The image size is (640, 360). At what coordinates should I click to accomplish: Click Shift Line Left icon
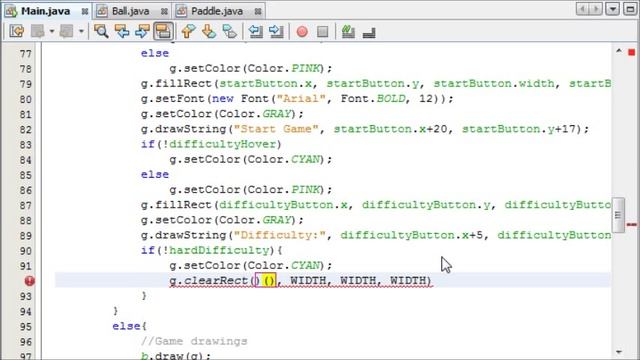click(x=256, y=31)
